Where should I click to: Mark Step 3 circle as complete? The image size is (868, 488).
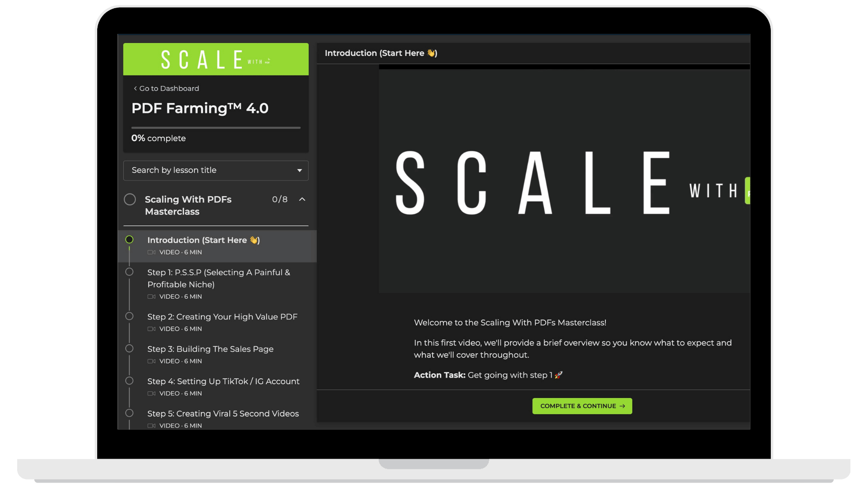[129, 348]
